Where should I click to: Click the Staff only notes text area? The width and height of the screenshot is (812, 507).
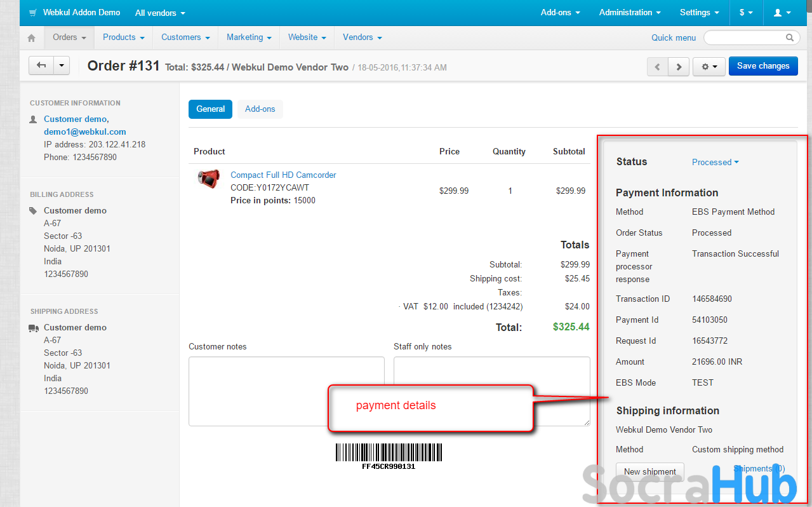pyautogui.click(x=492, y=391)
